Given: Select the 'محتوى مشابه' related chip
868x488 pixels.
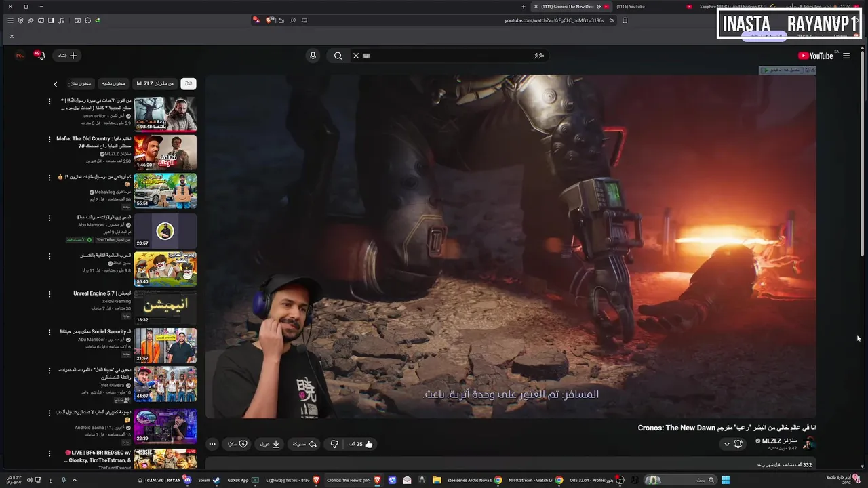Looking at the screenshot, I should [113, 83].
